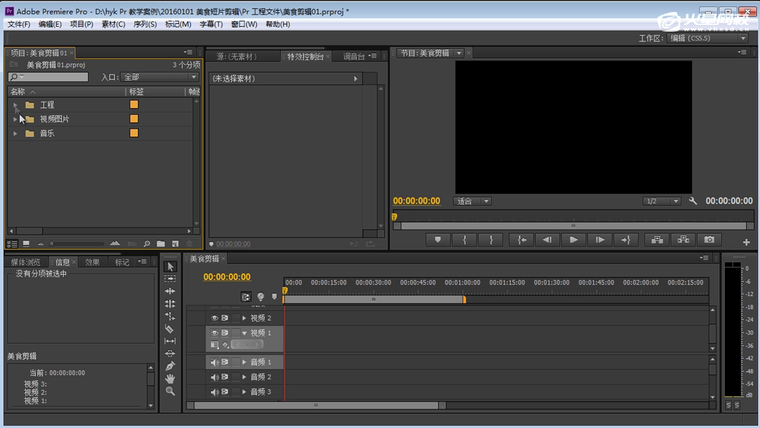Mute the 音频 1 track speaker toggle
760x428 pixels.
pos(214,362)
